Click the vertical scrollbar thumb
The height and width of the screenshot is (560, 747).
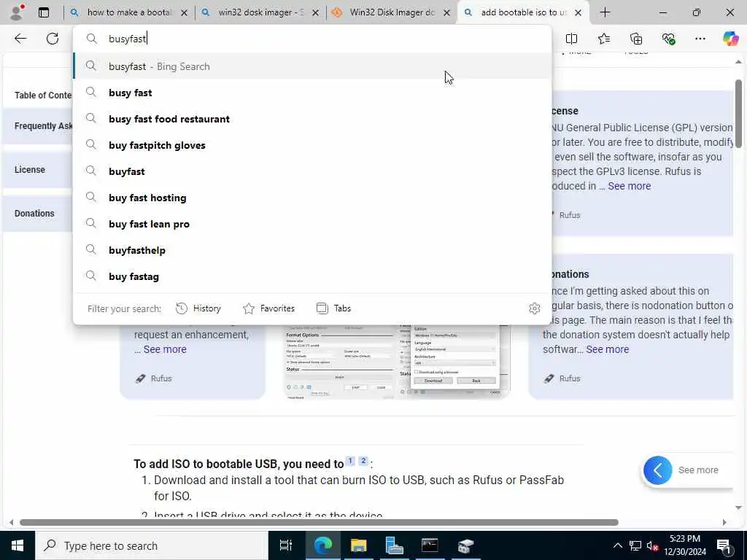point(738,113)
